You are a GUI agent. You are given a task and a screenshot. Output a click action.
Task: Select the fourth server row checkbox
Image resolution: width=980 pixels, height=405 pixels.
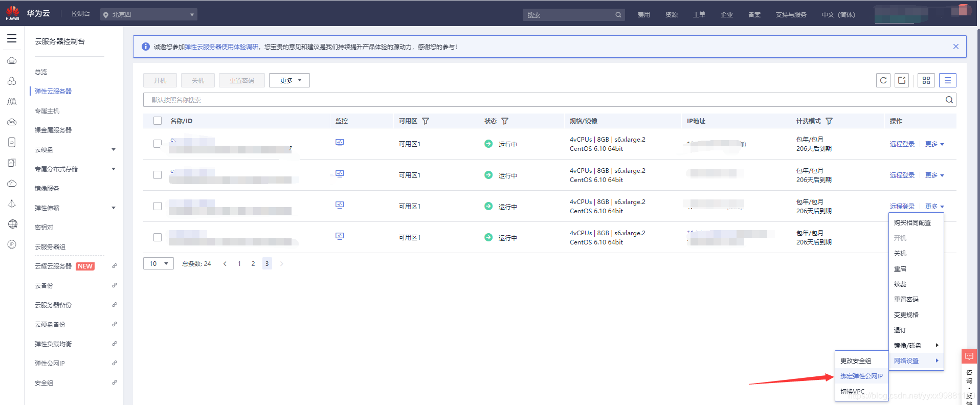click(158, 237)
